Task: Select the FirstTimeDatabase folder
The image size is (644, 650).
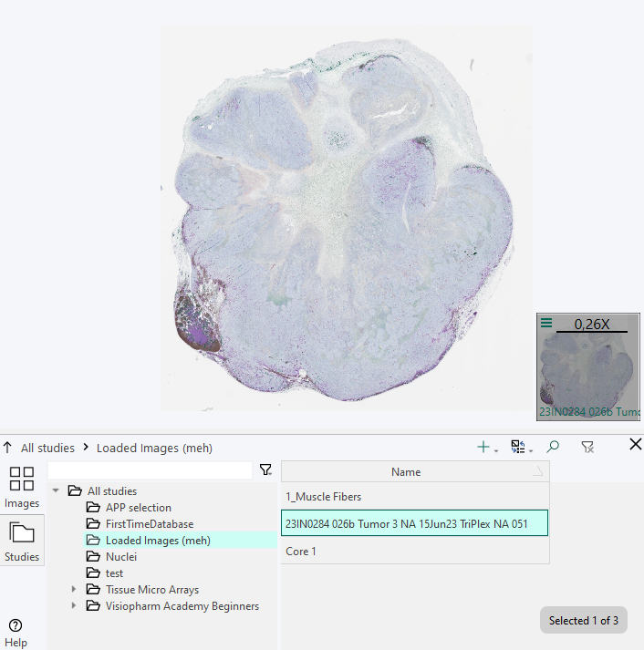Action: click(150, 524)
